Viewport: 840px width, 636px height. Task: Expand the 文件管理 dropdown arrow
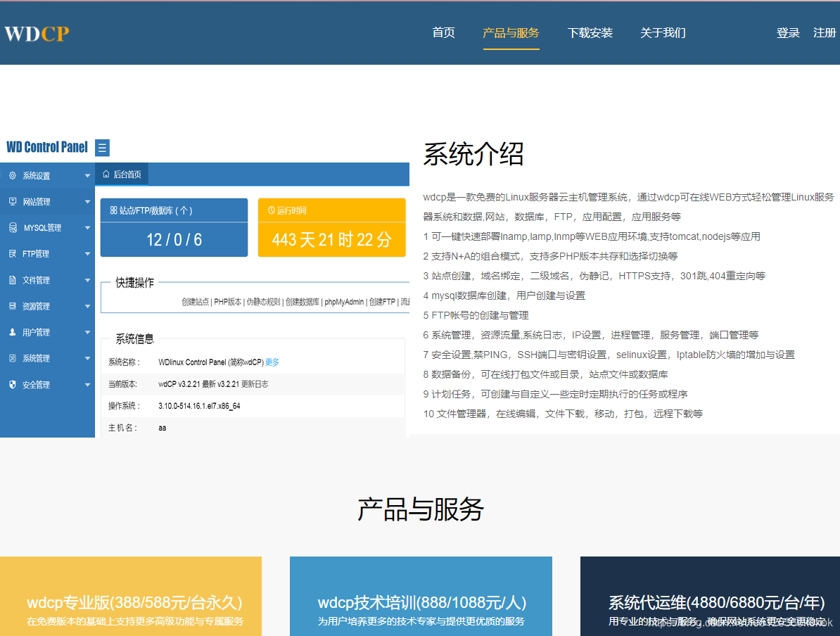click(87, 280)
